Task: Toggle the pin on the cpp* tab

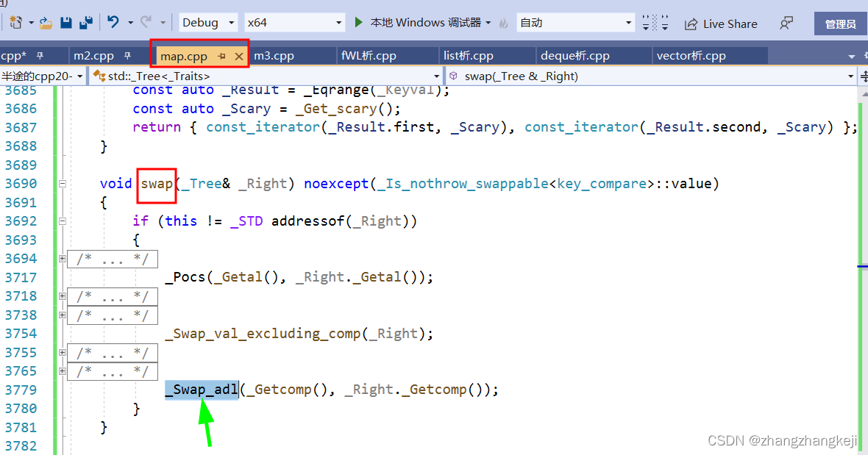Action: [40, 56]
